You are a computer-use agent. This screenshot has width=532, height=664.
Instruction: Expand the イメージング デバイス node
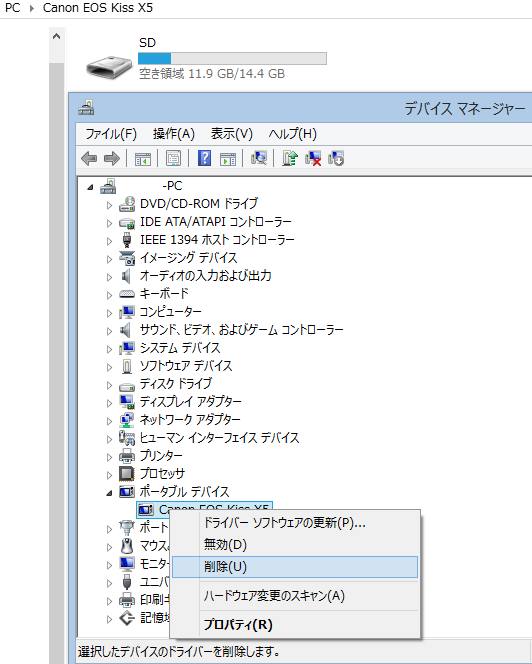pyautogui.click(x=109, y=259)
